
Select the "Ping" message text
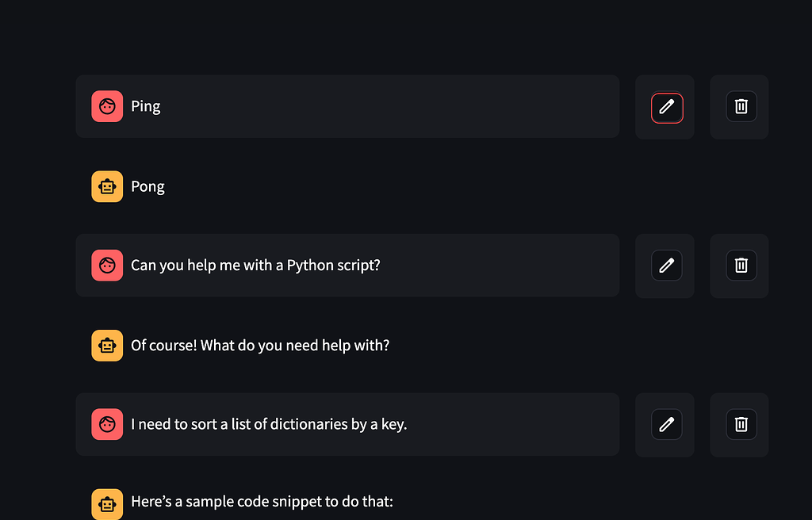point(146,106)
